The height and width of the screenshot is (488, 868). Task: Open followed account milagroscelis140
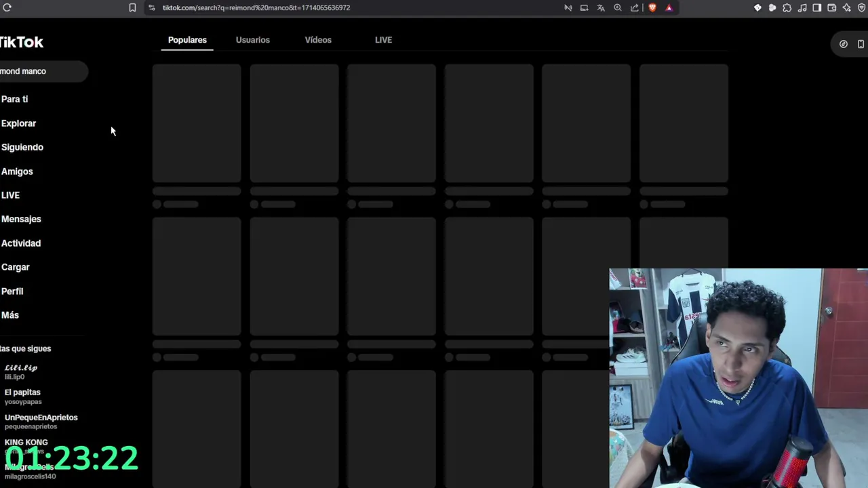[31, 472]
